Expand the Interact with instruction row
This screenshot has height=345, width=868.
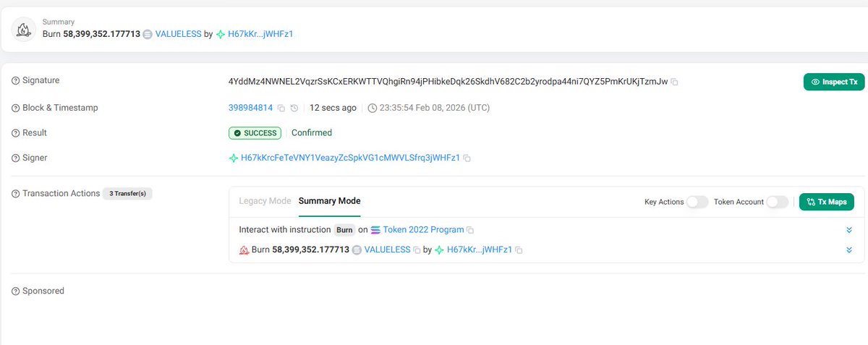coord(849,230)
